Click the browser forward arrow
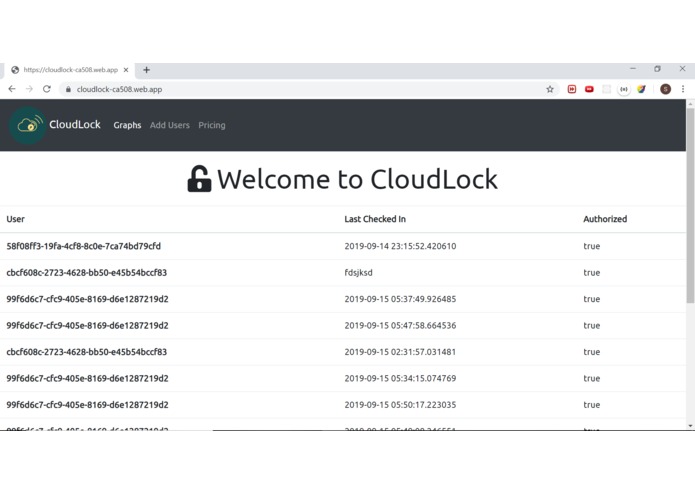Viewport: 695px width, 494px height. pyautogui.click(x=29, y=89)
